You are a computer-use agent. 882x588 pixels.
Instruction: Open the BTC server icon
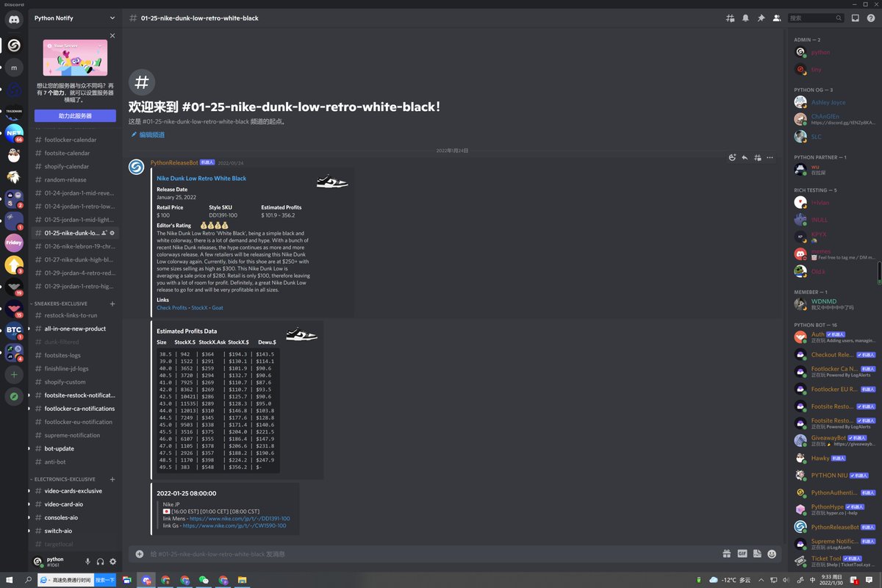[x=14, y=330]
